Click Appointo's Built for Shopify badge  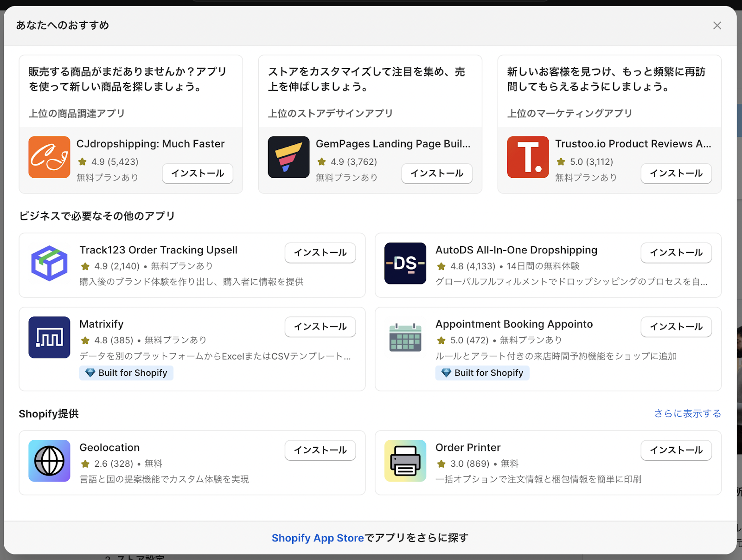pyautogui.click(x=482, y=373)
